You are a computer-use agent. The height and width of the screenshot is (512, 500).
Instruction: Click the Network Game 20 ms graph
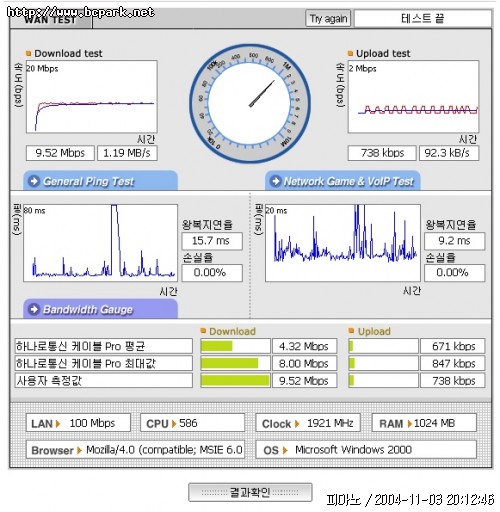pyautogui.click(x=343, y=243)
